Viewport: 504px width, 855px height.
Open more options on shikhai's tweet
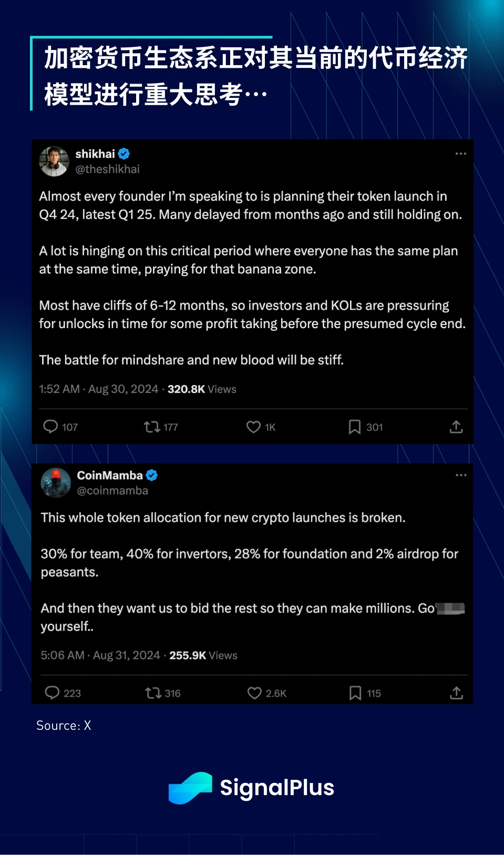pyautogui.click(x=461, y=154)
